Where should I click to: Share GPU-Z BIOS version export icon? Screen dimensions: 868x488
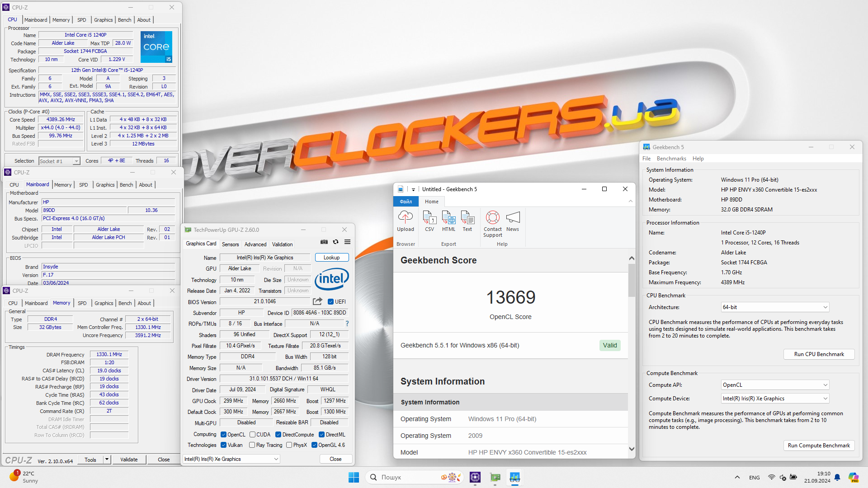[x=317, y=301]
